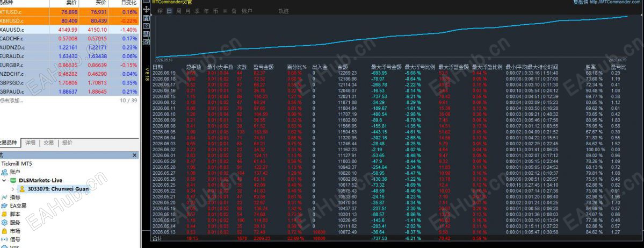Switch to the 详细 tab in Market Watch
The height and width of the screenshot is (248, 644).
point(30,143)
